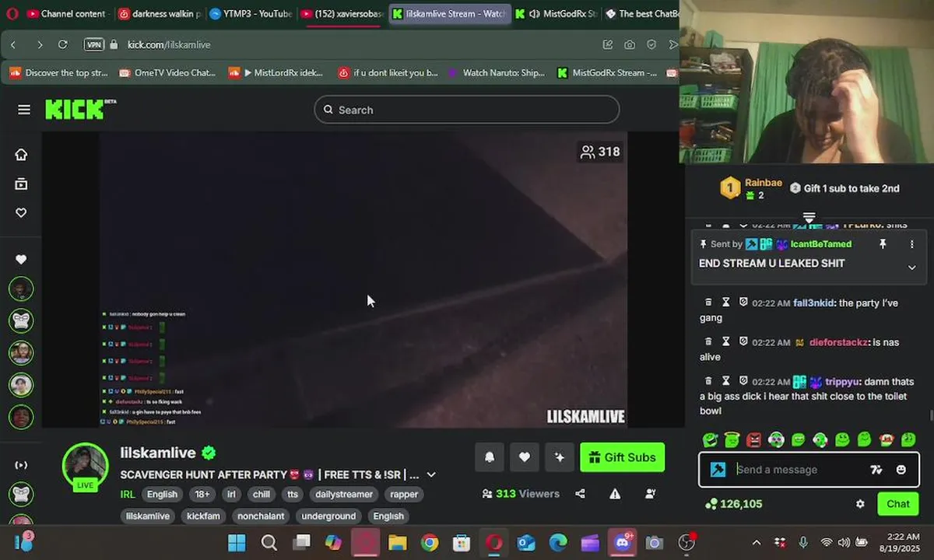The width and height of the screenshot is (934, 560).
Task: Go to Kick home via sidebar icon
Action: pyautogui.click(x=21, y=154)
